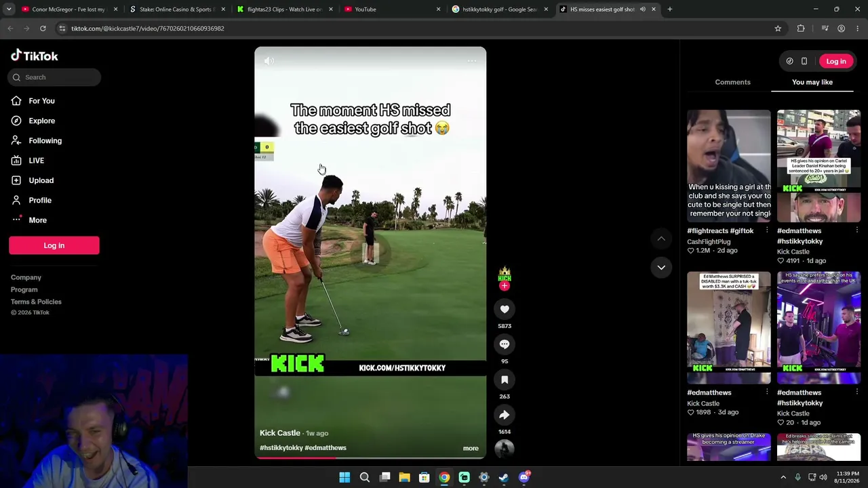Switch to the hstikkytokky golf Google tab
This screenshot has width=868, height=488.
pyautogui.click(x=499, y=9)
